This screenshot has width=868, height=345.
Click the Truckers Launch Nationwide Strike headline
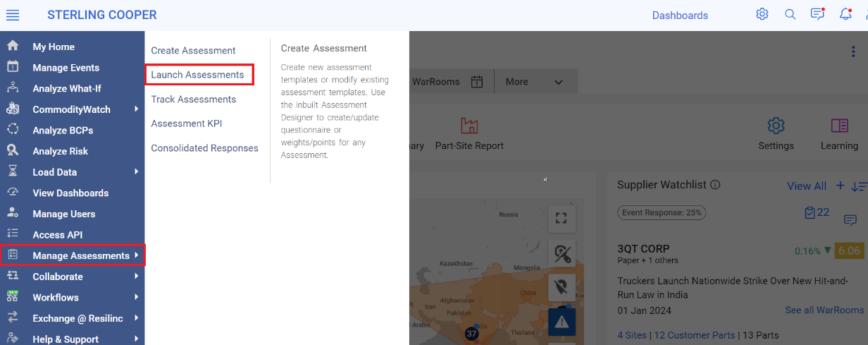(x=733, y=288)
